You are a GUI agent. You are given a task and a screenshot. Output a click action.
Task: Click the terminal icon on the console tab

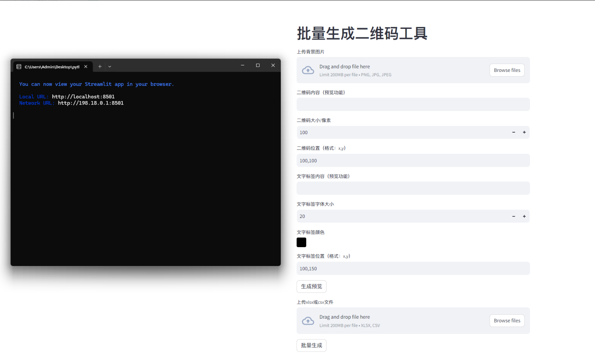click(18, 66)
